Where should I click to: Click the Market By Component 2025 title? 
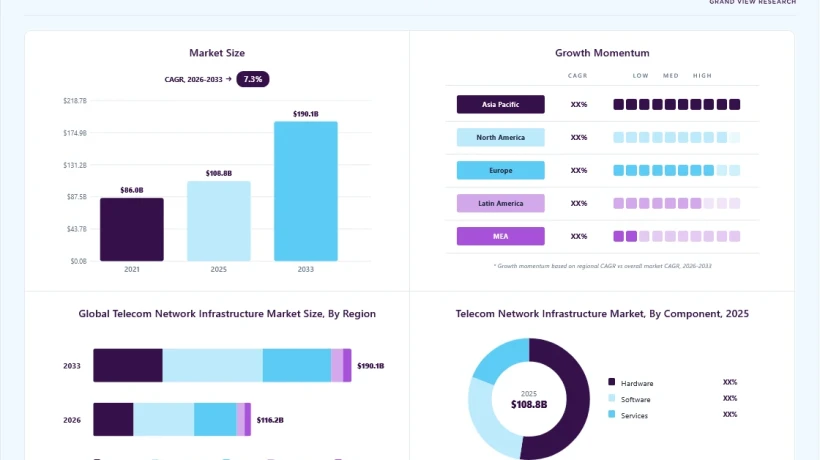point(602,314)
